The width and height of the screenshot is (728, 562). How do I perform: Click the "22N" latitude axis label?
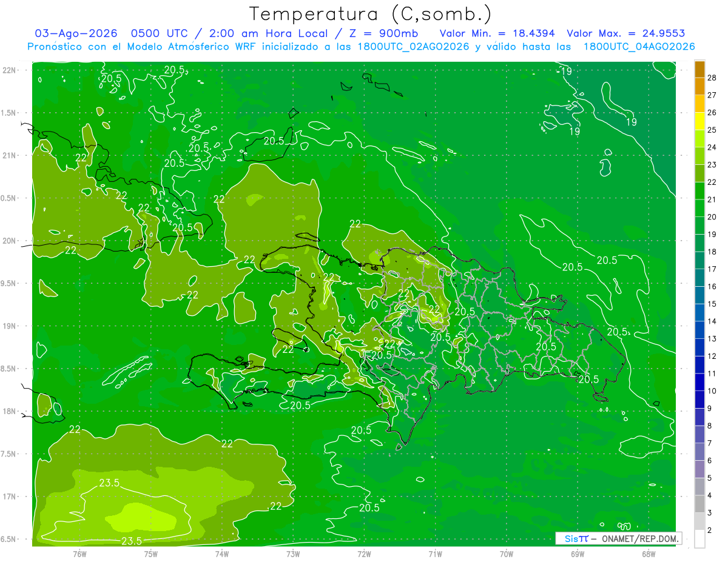10,70
